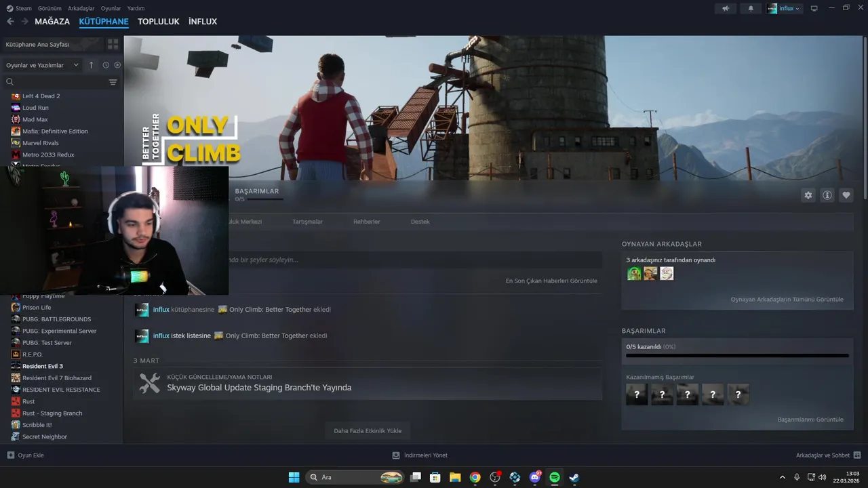Open the notifications bell
The height and width of the screenshot is (488, 868).
(751, 8)
